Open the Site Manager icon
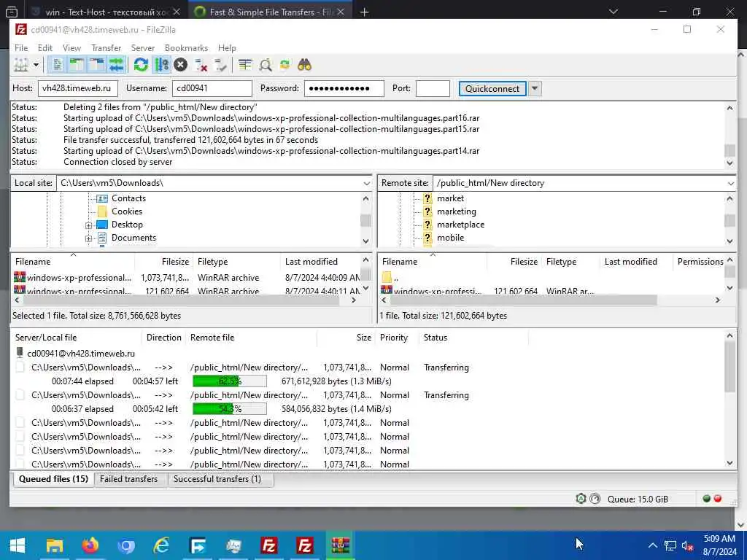The width and height of the screenshot is (747, 560). click(x=21, y=65)
